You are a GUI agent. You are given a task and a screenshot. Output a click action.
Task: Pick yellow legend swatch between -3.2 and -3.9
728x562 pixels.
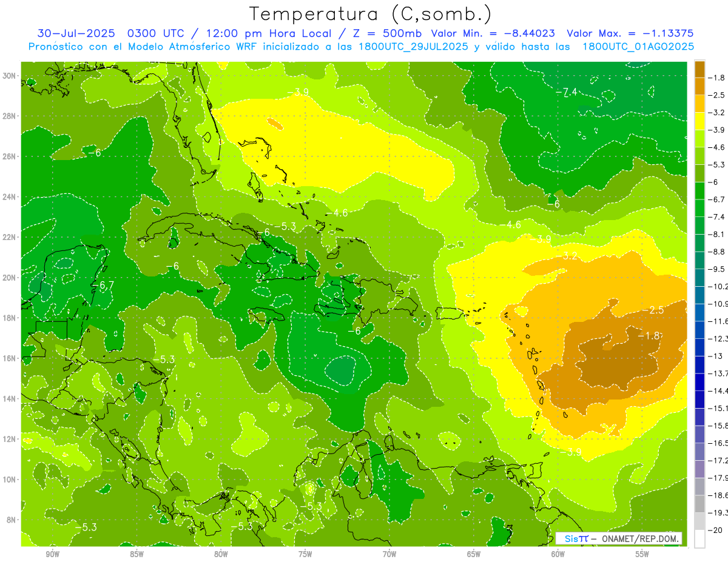click(x=699, y=121)
